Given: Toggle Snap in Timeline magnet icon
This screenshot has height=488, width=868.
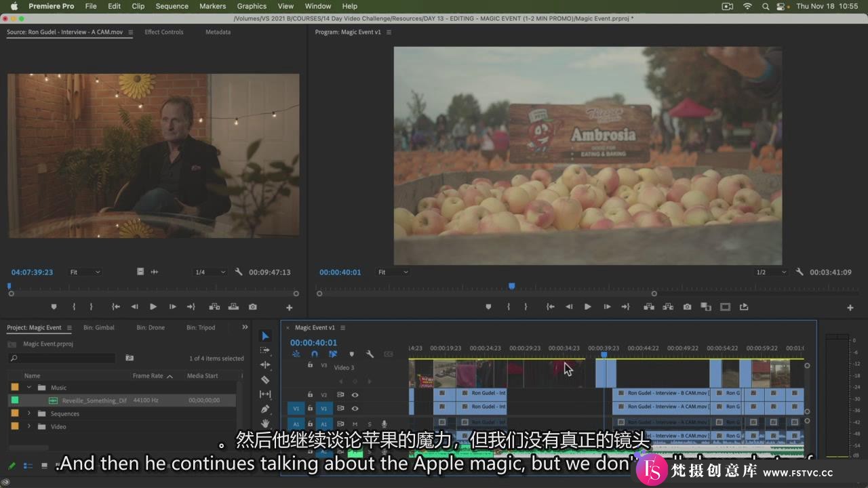Looking at the screenshot, I should (314, 354).
